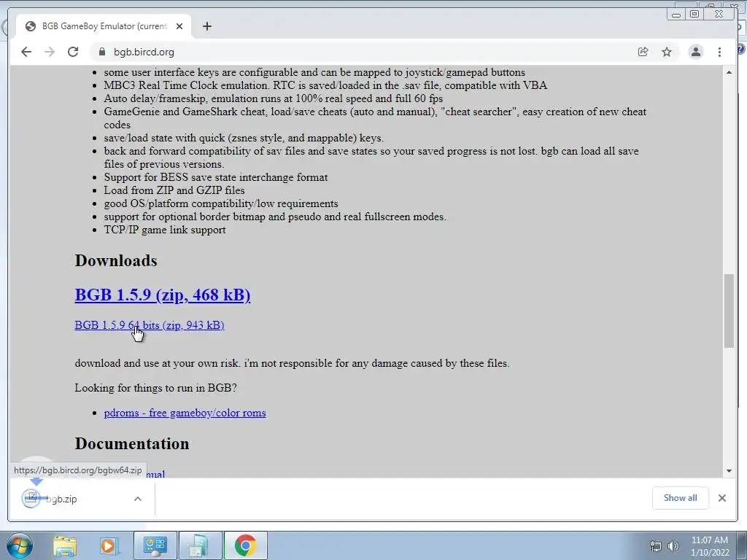Image resolution: width=747 pixels, height=560 pixels.
Task: Click the Looking for things to run text
Action: 156,388
